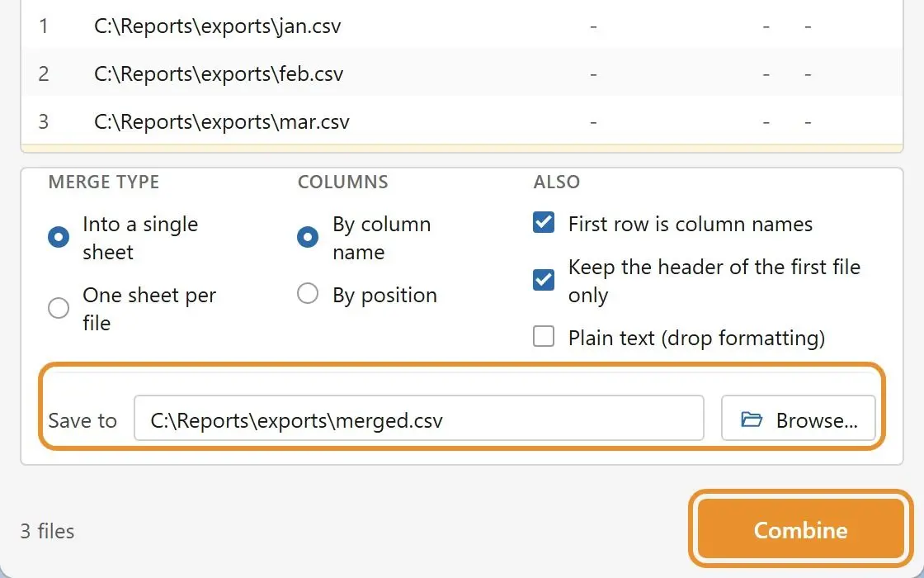
Task: Click the 3 files status text
Action: [x=47, y=532]
